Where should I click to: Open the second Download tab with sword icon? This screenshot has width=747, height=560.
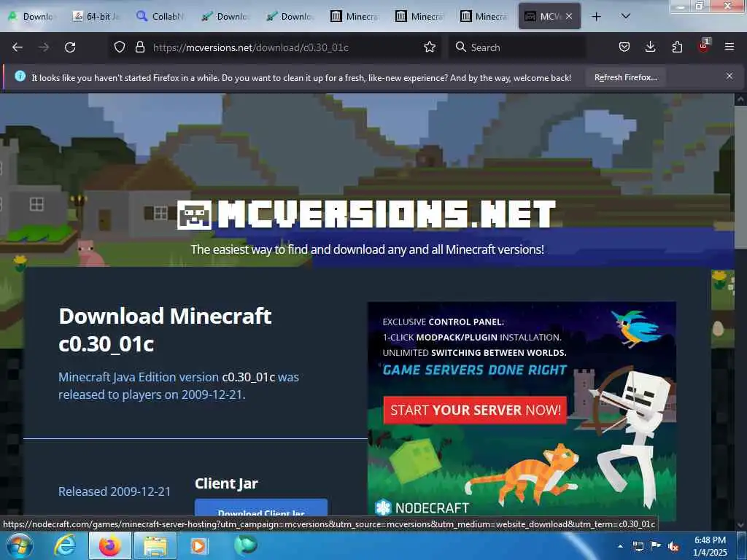[226, 17]
